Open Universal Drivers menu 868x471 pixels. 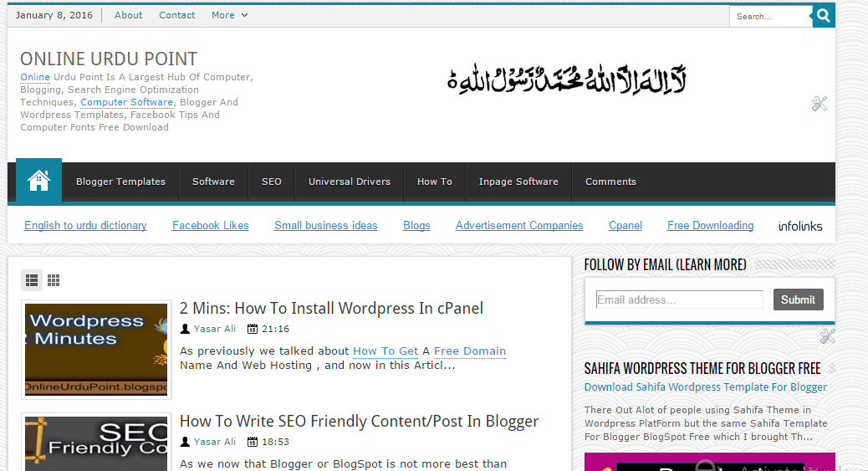coord(350,182)
